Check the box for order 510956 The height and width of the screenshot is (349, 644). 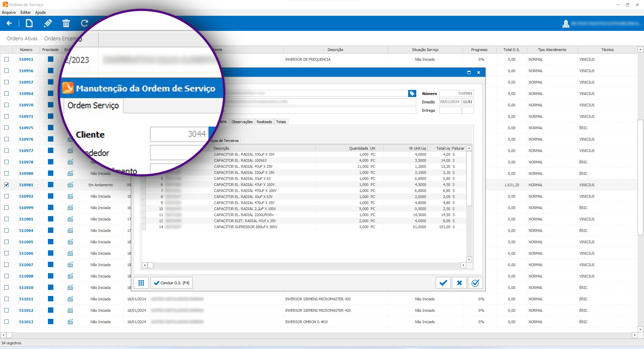pyautogui.click(x=6, y=70)
